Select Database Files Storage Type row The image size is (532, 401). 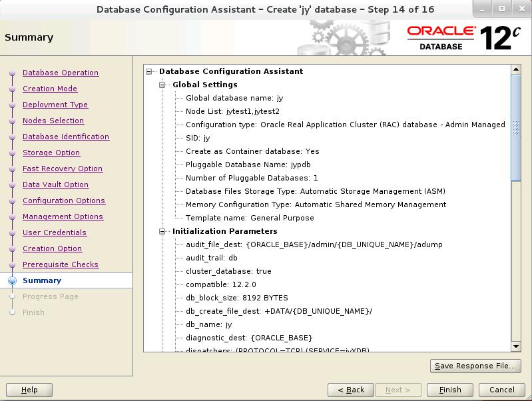pos(316,191)
